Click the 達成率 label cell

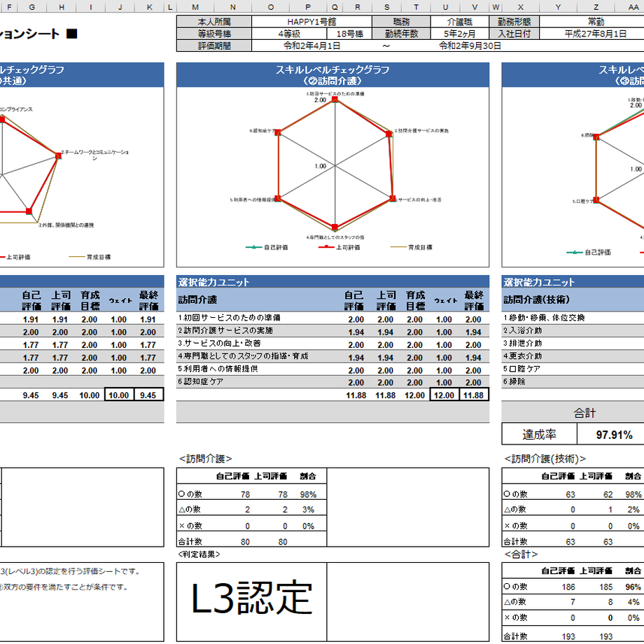click(539, 434)
